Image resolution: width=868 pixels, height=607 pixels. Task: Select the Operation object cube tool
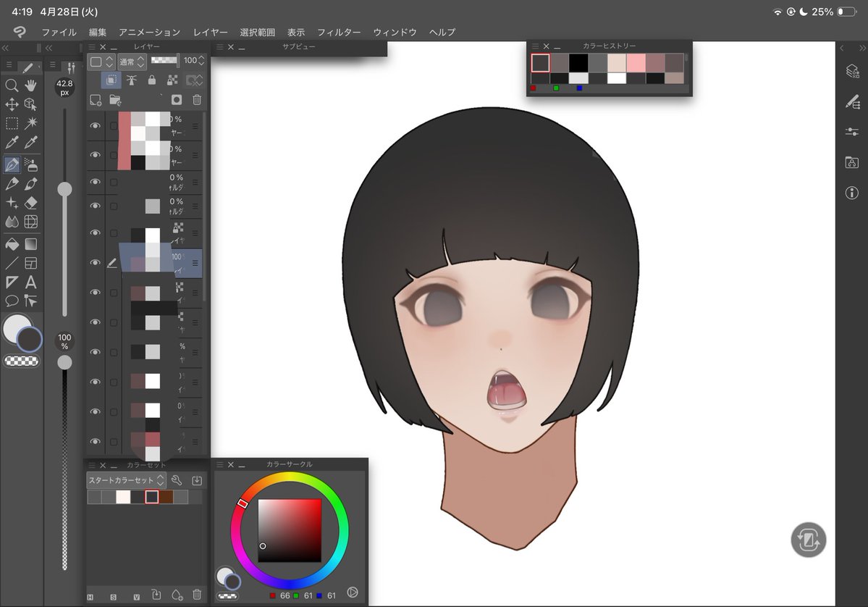pos(31,104)
